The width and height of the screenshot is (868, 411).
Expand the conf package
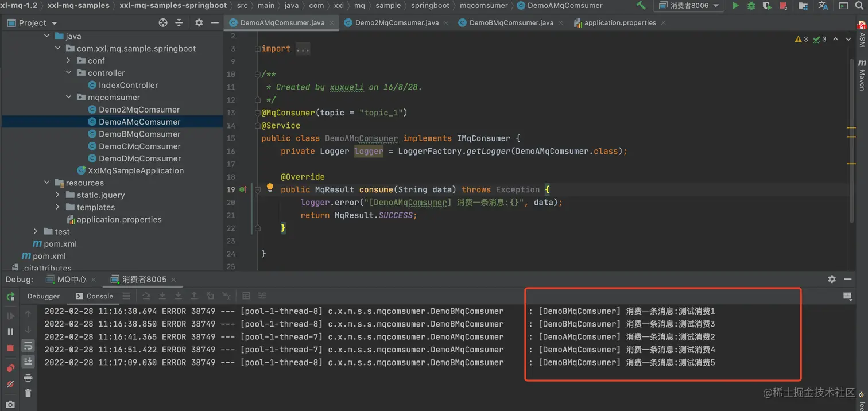tap(69, 60)
